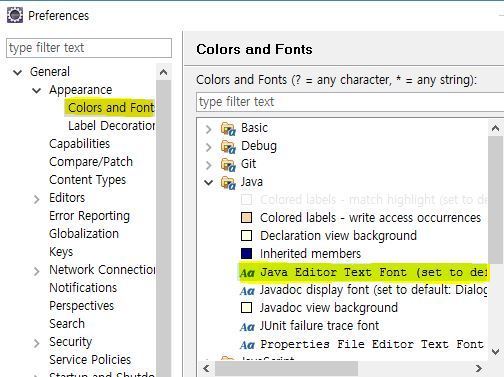Click the font list horizontal scrollbar thumb
This screenshot has width=504, height=377.
(286, 368)
